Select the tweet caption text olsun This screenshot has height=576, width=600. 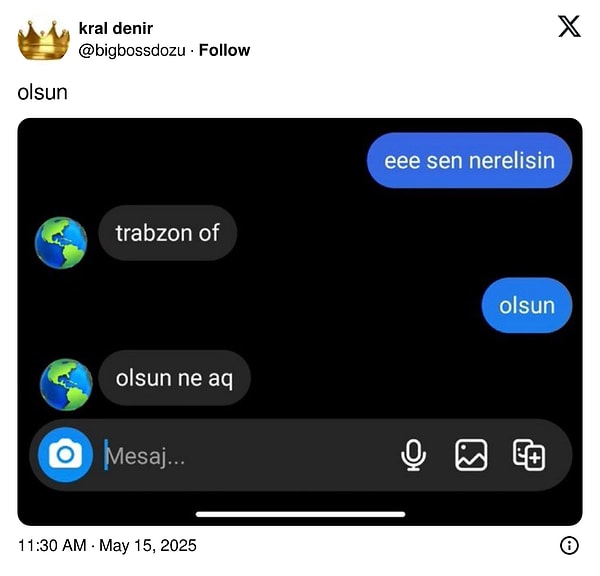tap(42, 92)
